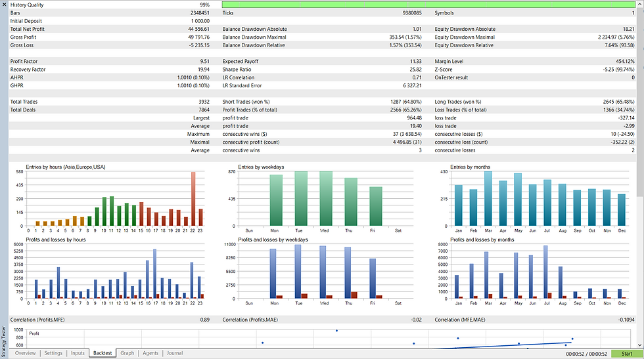Open the Settings tab

53,353
